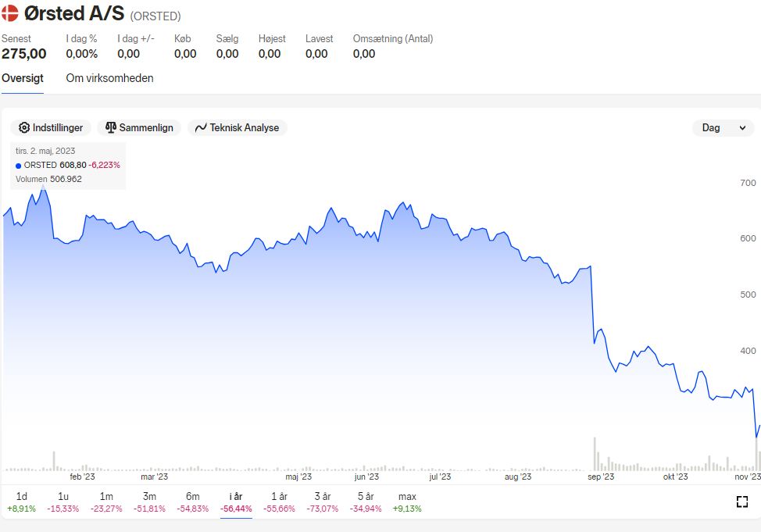This screenshot has height=532, width=761.
Task: Click the tooltip date tirs. 2. maj, 2023
Action: [x=45, y=151]
